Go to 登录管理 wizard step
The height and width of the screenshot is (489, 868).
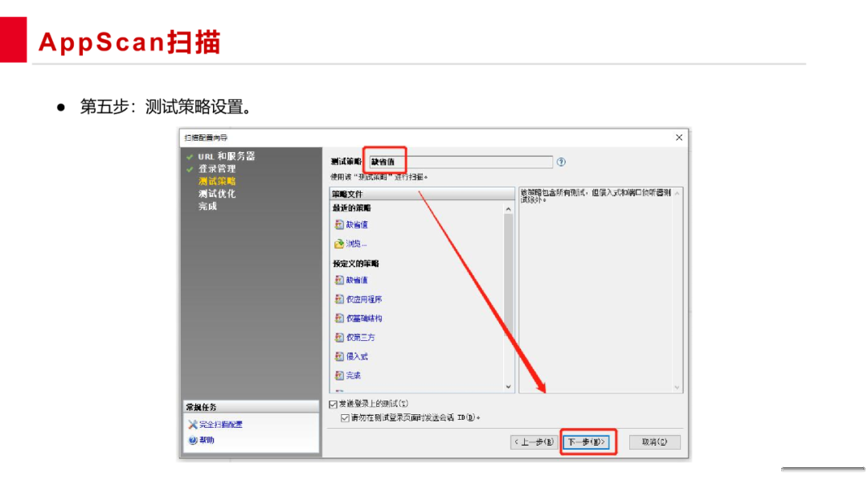click(217, 169)
